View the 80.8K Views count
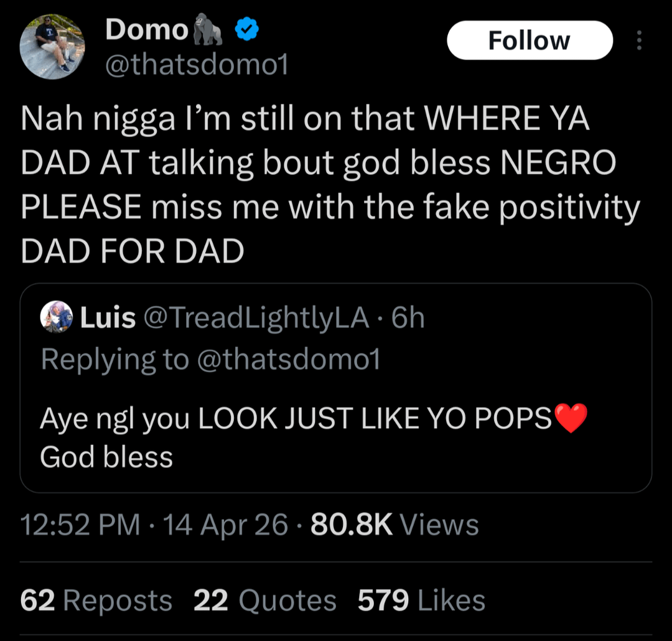672x641 pixels. pos(394,525)
